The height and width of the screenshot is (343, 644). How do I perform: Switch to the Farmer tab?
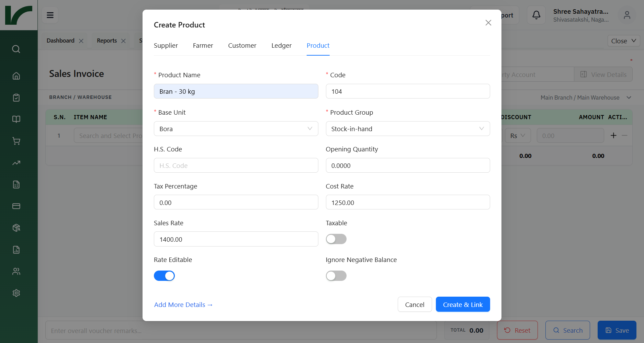pos(203,46)
